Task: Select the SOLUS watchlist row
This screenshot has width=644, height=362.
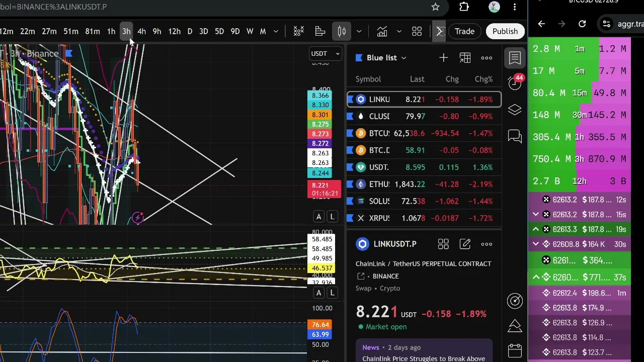Action: pos(424,201)
